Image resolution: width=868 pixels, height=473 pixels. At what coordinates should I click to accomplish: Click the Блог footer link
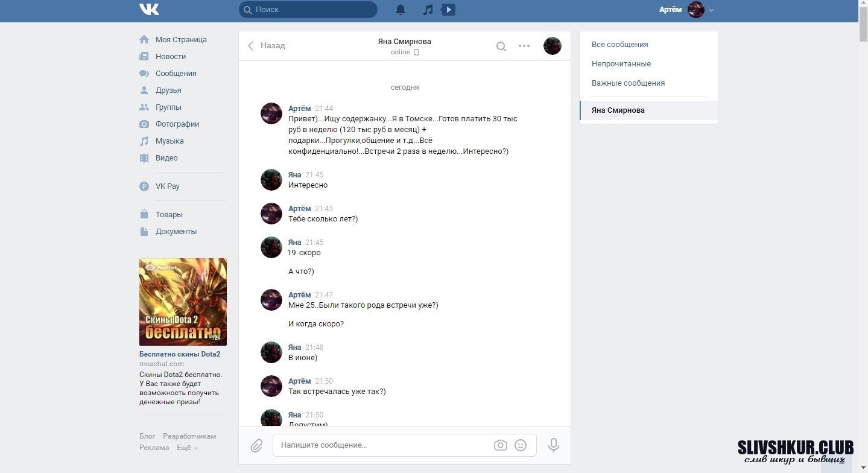click(x=147, y=436)
